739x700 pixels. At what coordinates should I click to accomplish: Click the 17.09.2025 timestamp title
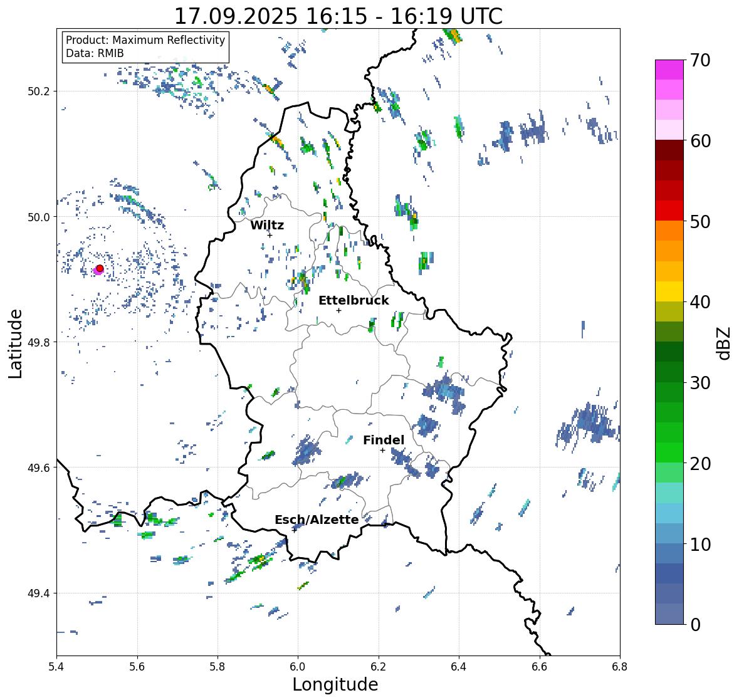[x=338, y=16]
